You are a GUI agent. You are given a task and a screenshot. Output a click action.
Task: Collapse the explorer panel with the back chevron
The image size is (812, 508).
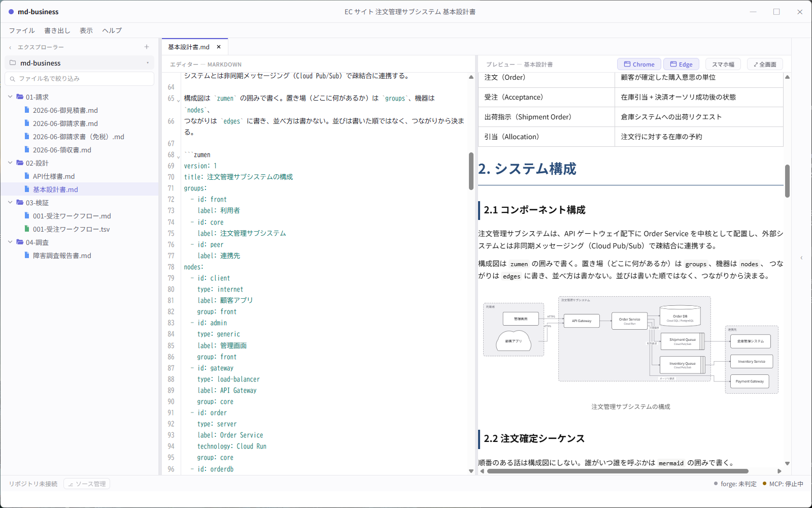tap(10, 47)
